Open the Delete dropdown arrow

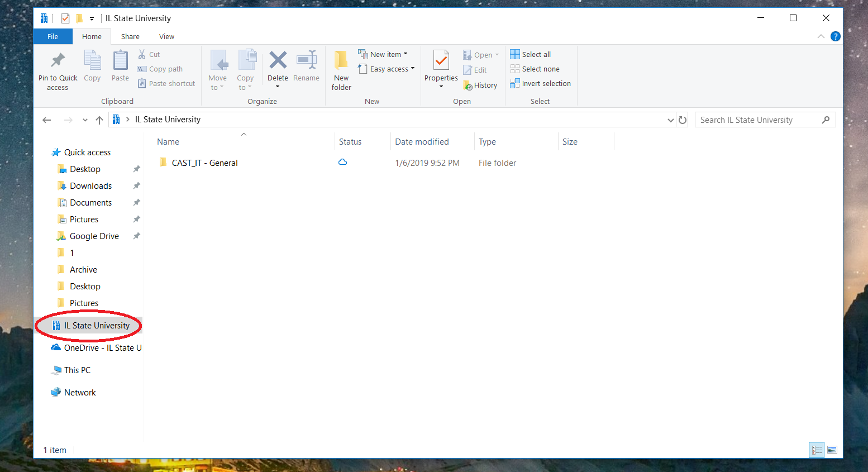(278, 87)
